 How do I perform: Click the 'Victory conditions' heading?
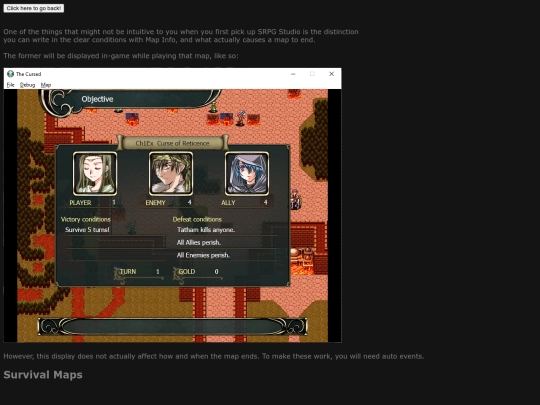click(86, 219)
